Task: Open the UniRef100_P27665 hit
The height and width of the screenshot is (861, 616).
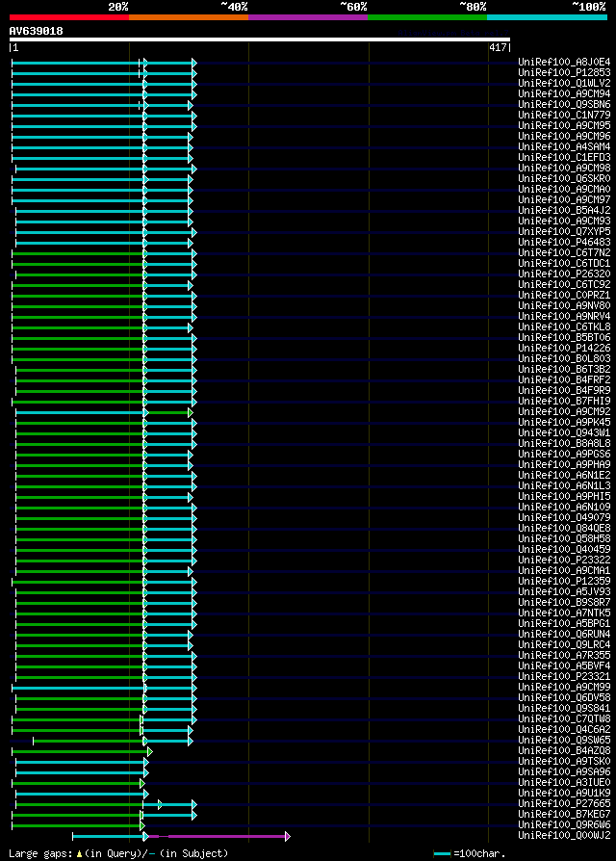Action: [x=564, y=803]
